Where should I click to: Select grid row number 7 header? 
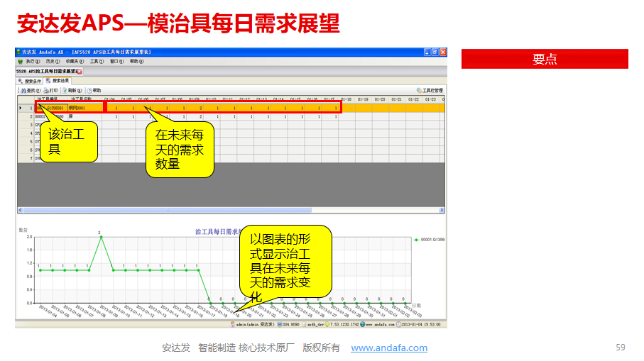click(26, 158)
